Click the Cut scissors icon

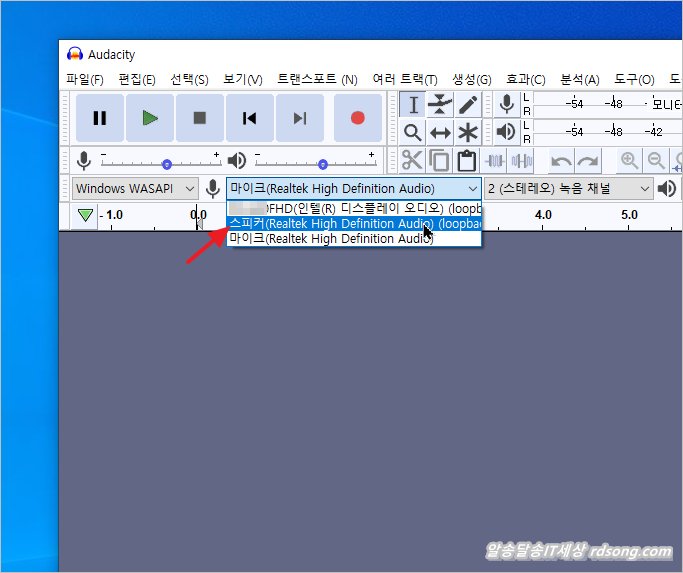click(x=412, y=161)
